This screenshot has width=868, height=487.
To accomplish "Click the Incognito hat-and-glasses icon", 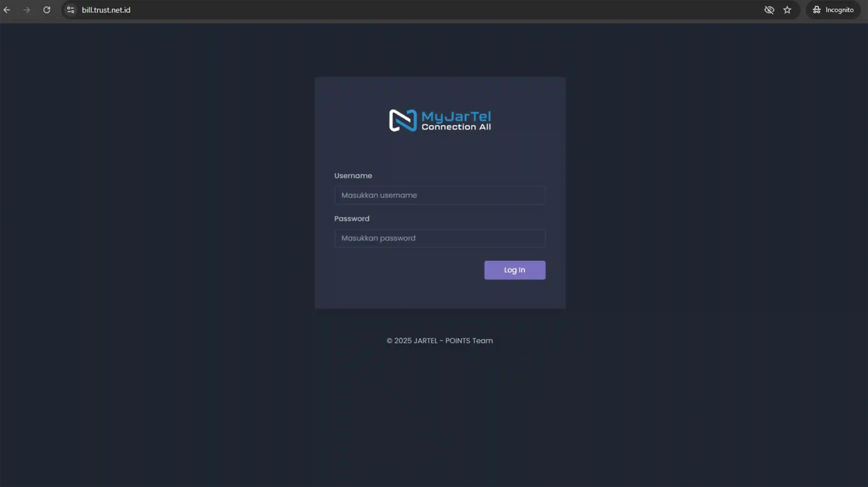I will 817,10.
